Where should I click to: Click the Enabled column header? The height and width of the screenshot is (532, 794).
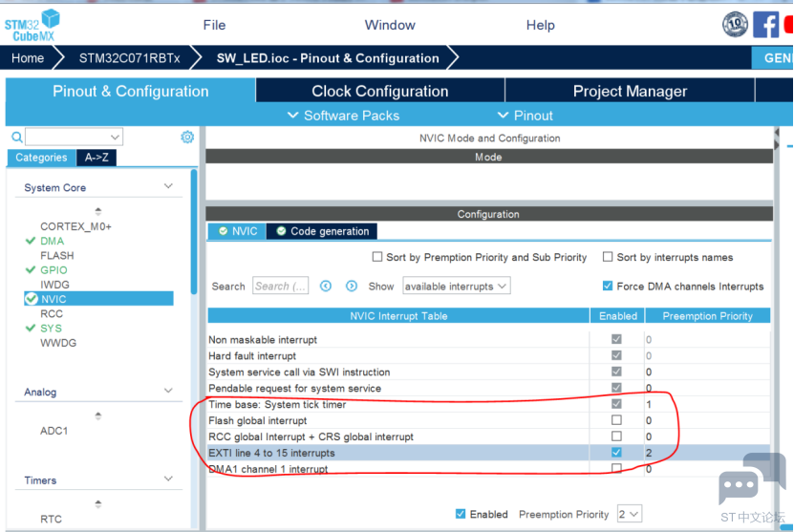tap(618, 316)
